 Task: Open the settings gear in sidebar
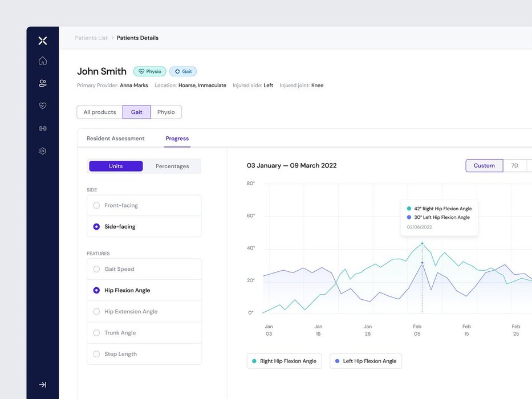point(43,151)
